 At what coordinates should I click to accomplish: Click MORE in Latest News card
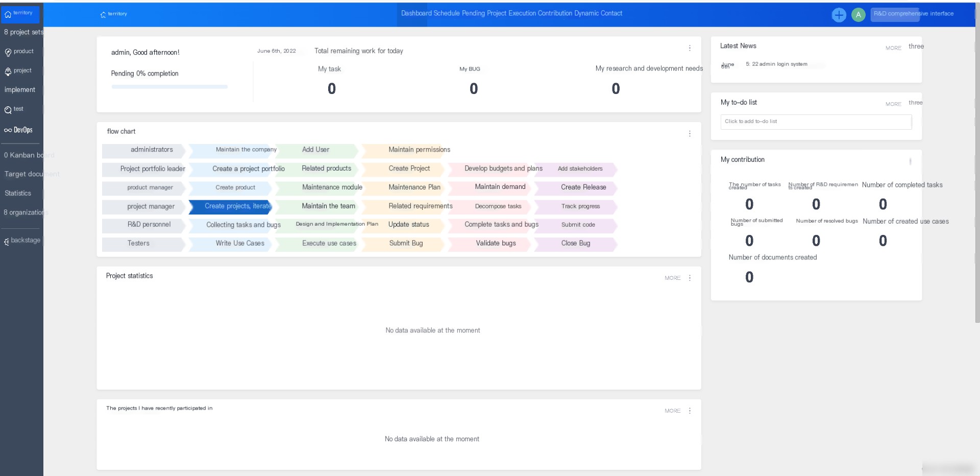[x=893, y=48]
